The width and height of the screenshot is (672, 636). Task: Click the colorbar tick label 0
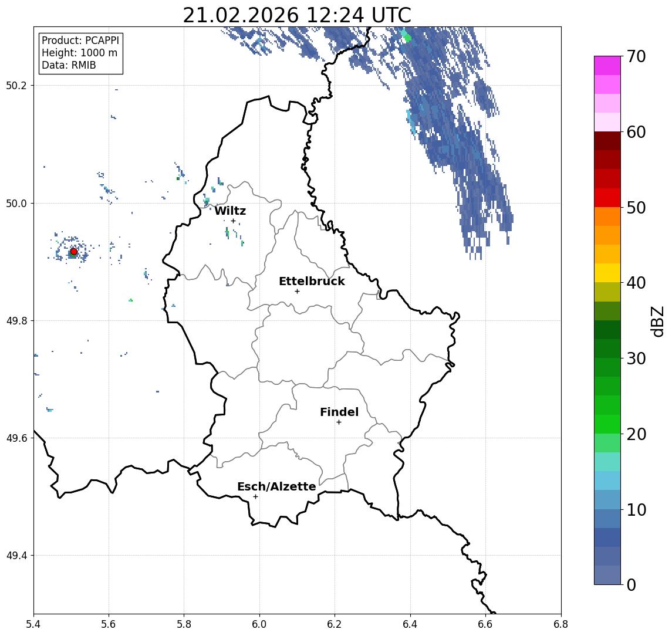(x=632, y=584)
